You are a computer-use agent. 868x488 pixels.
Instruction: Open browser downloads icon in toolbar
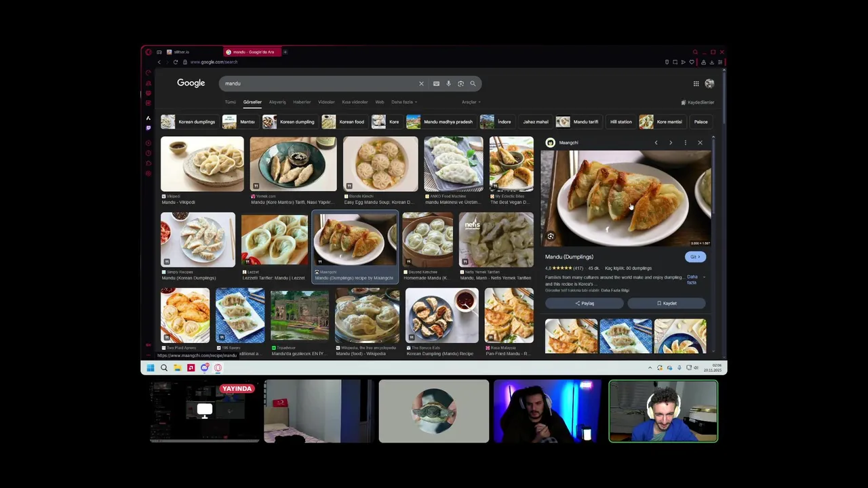[x=711, y=62]
